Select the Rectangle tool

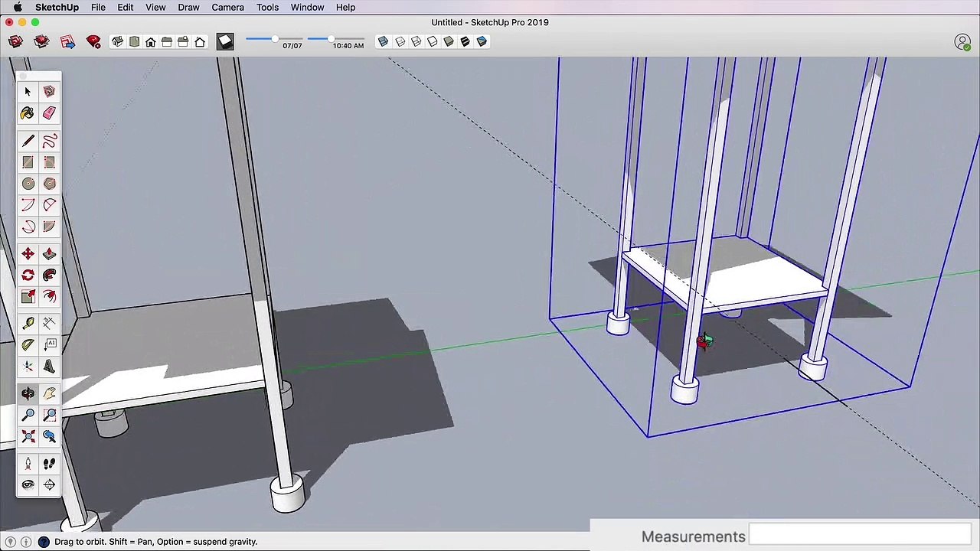[x=28, y=162]
